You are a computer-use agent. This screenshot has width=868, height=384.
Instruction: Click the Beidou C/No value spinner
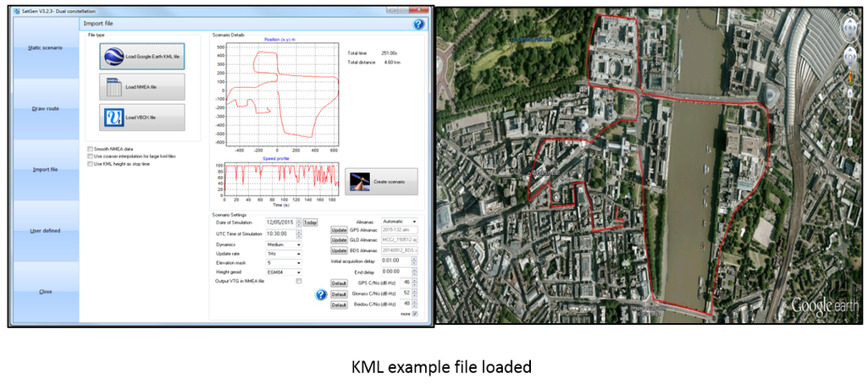(x=415, y=304)
